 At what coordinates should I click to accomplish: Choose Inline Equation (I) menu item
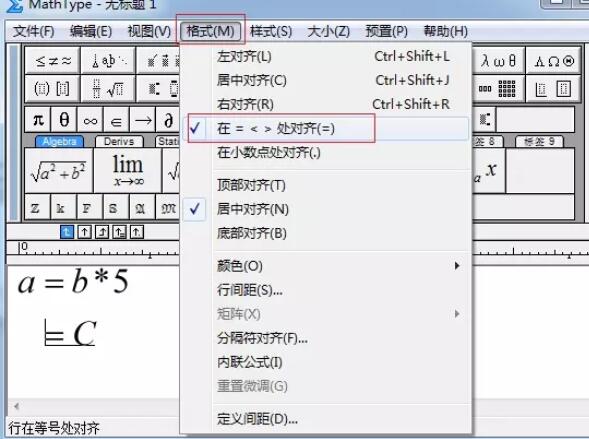pos(326,362)
